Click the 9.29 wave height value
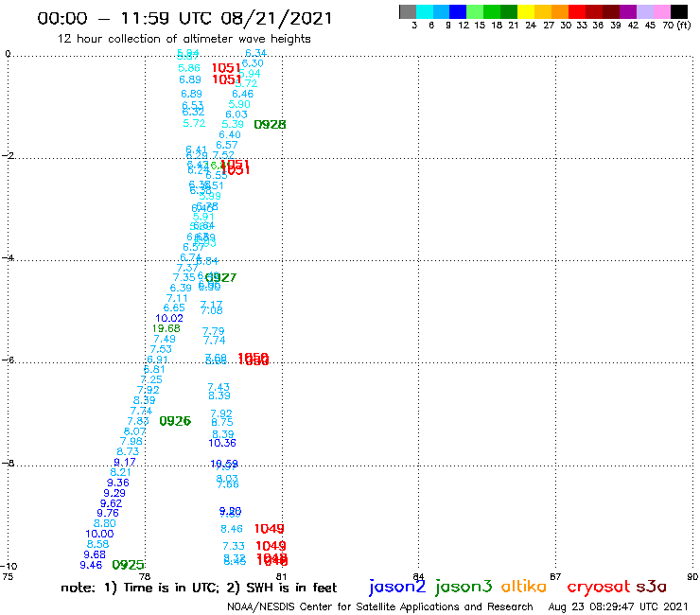 coord(114,493)
